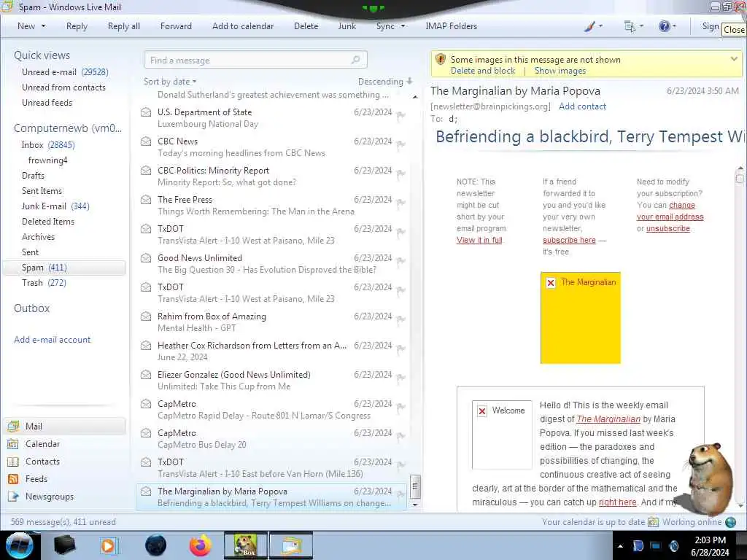Flag the CBC News message
This screenshot has height=560, width=747.
(400, 145)
